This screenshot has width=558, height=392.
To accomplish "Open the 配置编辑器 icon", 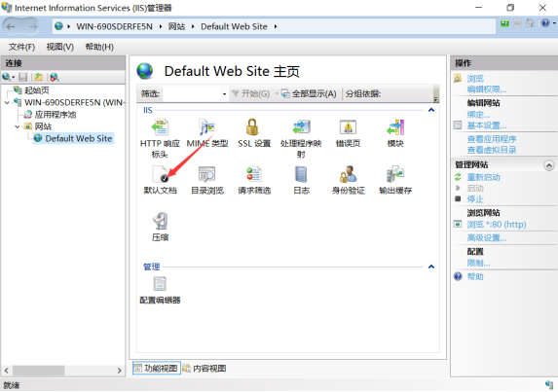I will pyautogui.click(x=160, y=284).
